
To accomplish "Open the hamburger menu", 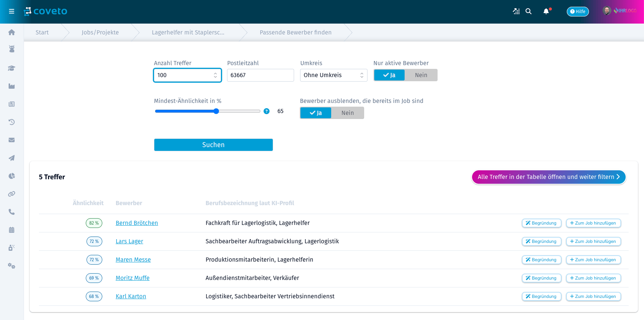I will pyautogui.click(x=12, y=11).
